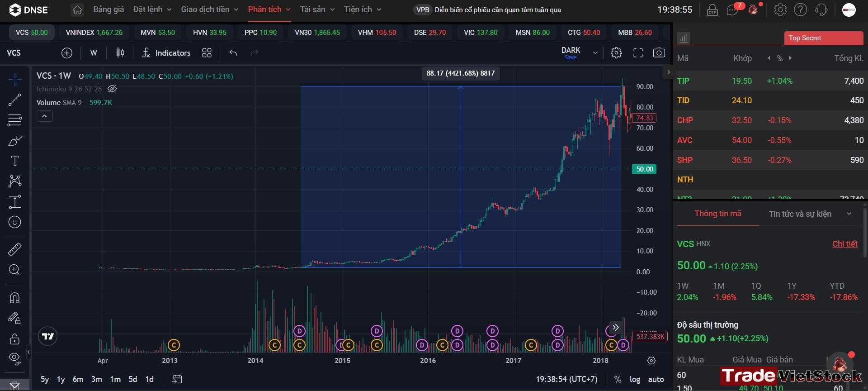Open the Bảng giá menu
868x391 pixels.
coord(108,10)
